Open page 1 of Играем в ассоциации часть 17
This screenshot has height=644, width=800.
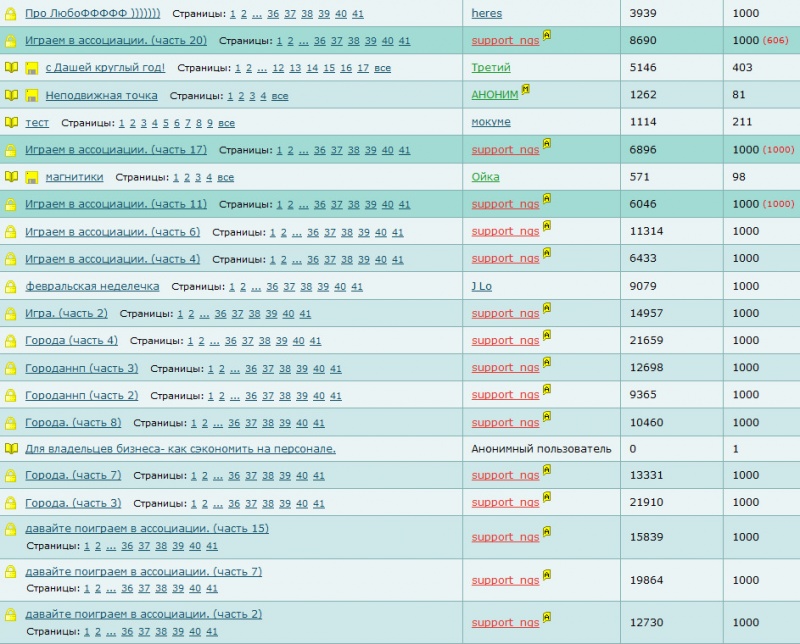(x=279, y=151)
